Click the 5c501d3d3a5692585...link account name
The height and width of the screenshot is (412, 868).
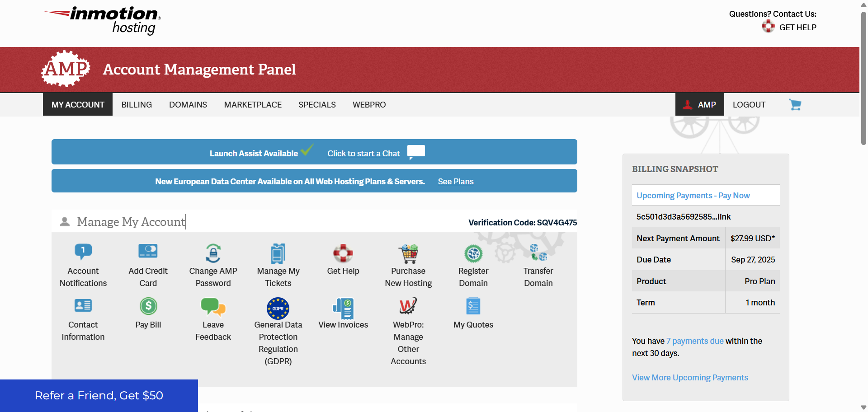(684, 217)
